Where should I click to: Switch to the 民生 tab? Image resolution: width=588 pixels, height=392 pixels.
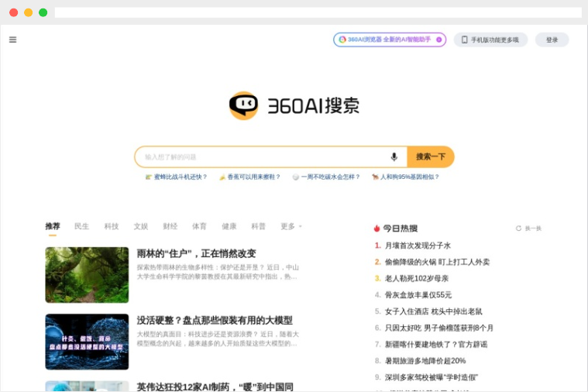click(x=82, y=226)
